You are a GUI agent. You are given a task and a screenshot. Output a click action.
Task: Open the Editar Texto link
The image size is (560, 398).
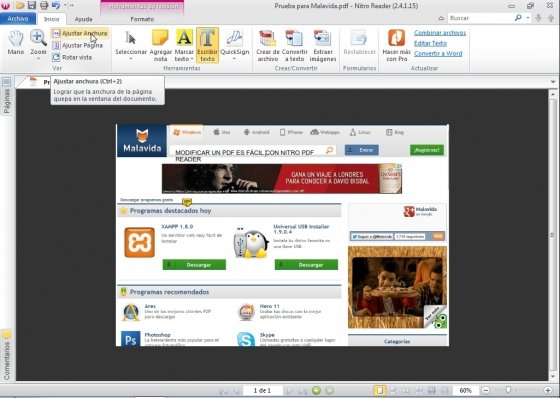click(430, 43)
